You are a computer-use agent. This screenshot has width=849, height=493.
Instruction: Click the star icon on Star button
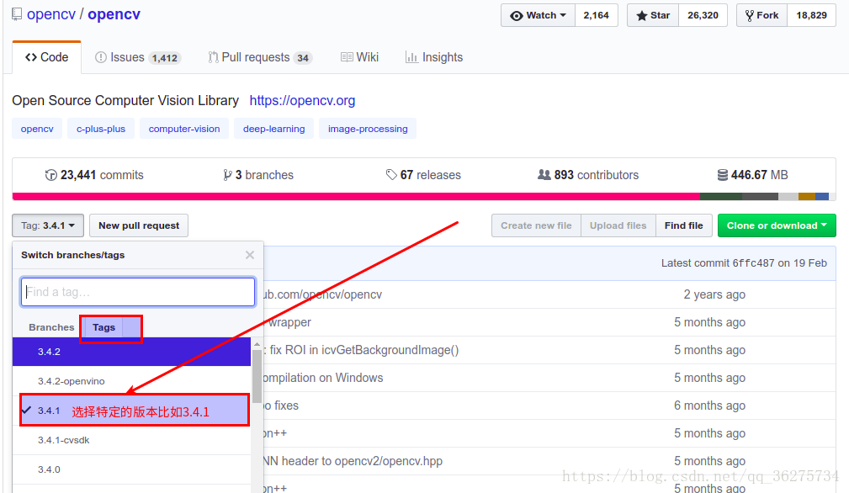click(x=642, y=16)
